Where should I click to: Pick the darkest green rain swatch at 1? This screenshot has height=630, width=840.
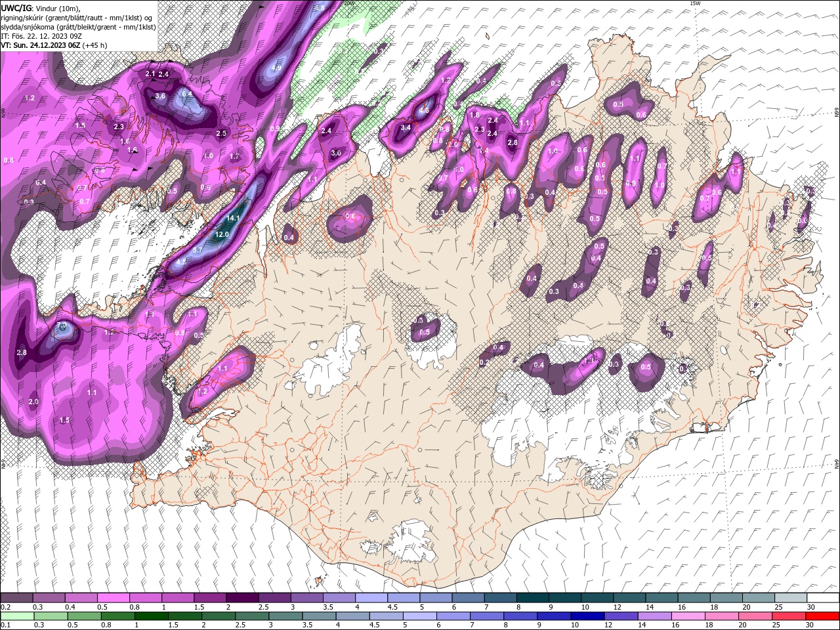pos(151,616)
